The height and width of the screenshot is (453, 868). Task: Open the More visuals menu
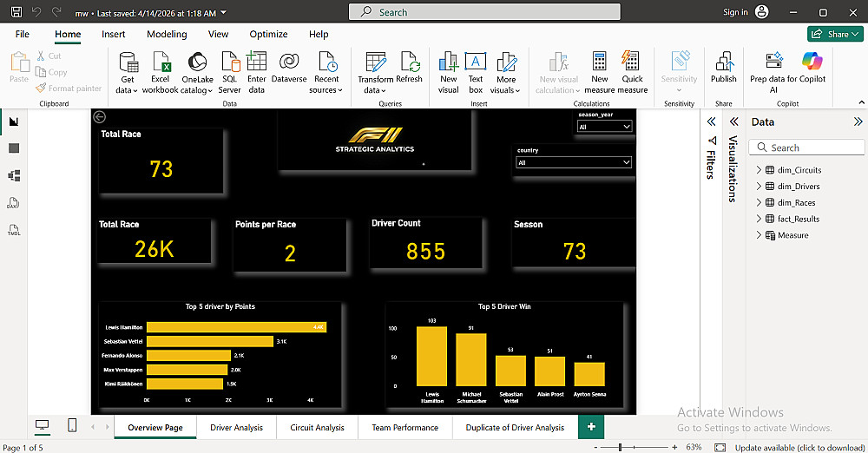505,73
